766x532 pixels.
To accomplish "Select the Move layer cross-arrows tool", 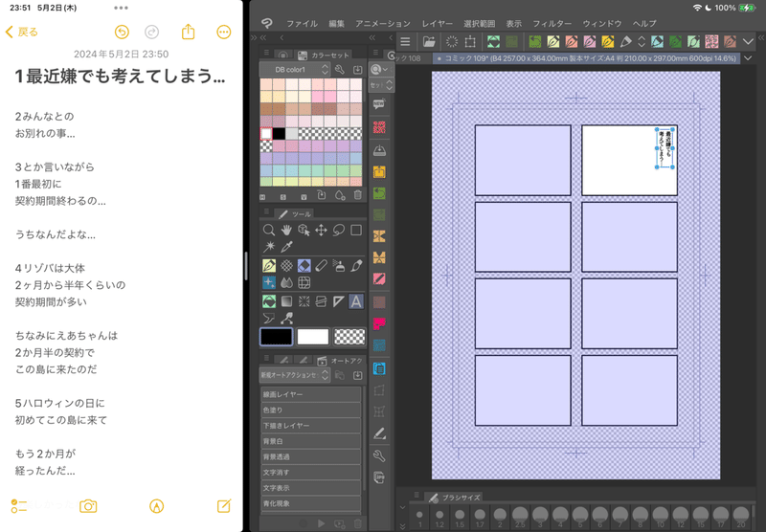I will click(x=321, y=230).
